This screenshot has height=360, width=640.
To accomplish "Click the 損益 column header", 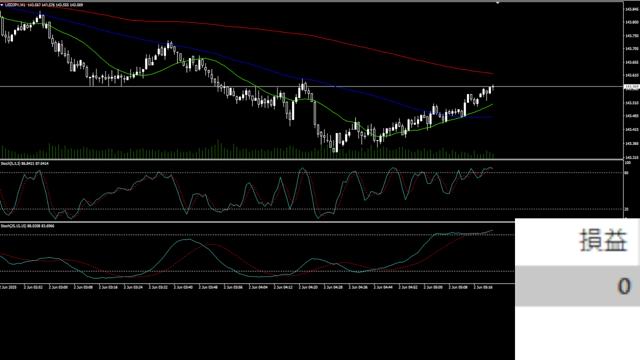I will pyautogui.click(x=603, y=241).
